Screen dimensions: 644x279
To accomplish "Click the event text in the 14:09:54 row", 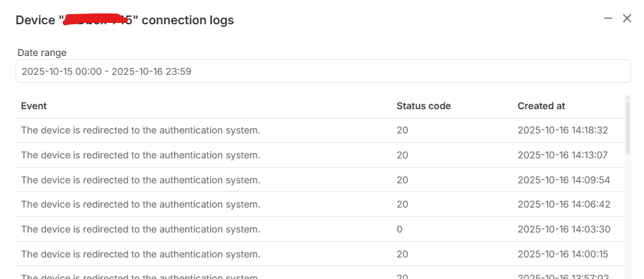I will (x=141, y=180).
